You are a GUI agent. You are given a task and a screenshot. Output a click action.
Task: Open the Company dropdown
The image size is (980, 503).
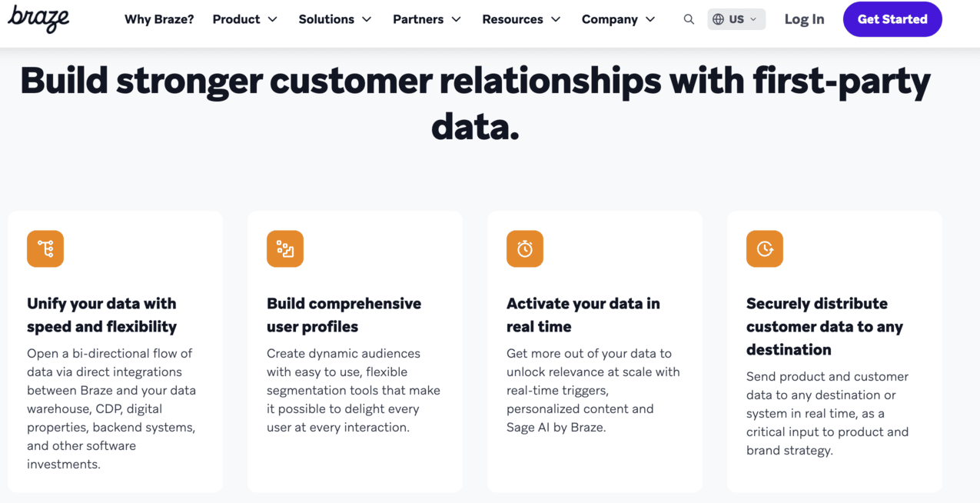(618, 19)
